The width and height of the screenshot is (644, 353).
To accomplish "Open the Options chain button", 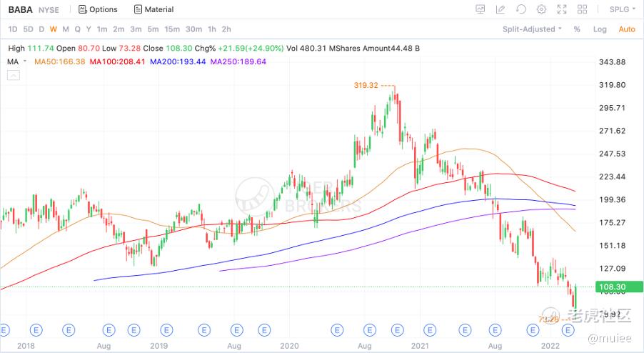I will pyautogui.click(x=98, y=9).
